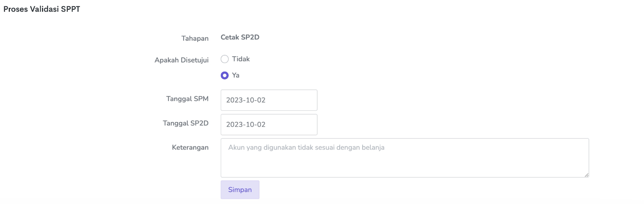This screenshot has height=204, width=644.
Task: Click the "Ya" option label text
Action: pyautogui.click(x=235, y=75)
